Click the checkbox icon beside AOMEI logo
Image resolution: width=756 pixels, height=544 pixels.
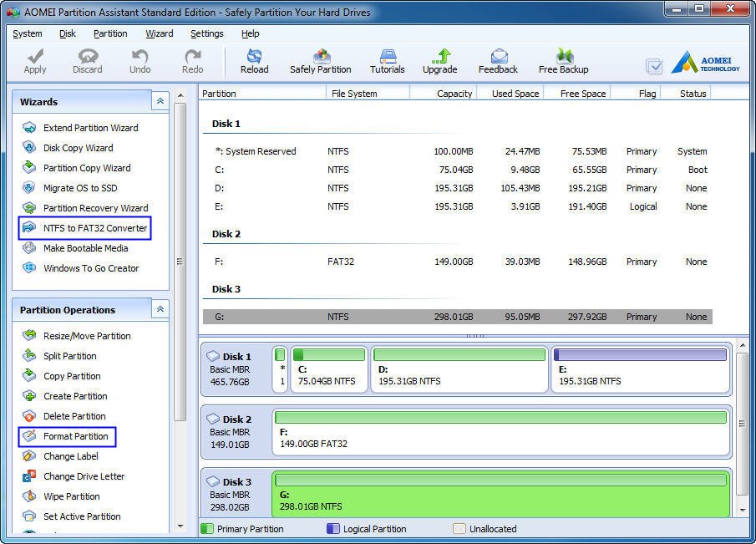coord(654,67)
